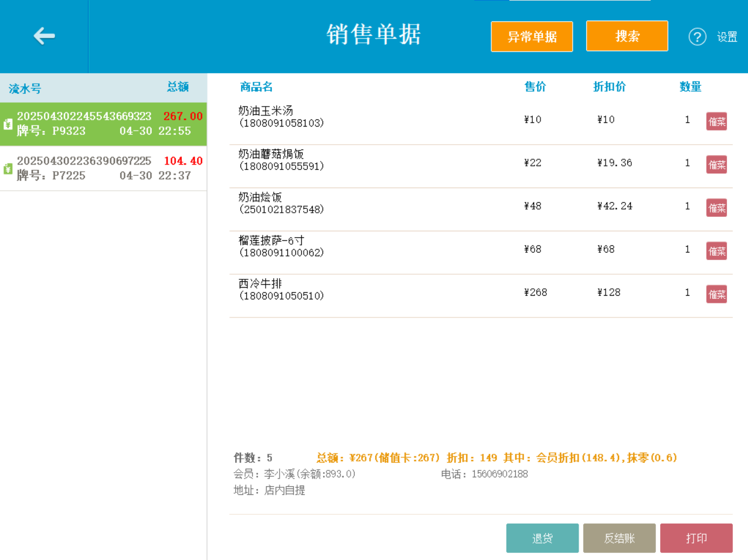Viewport: 748px width, 560px height.
Task: Click the member name 李小溪
Action: (x=279, y=474)
